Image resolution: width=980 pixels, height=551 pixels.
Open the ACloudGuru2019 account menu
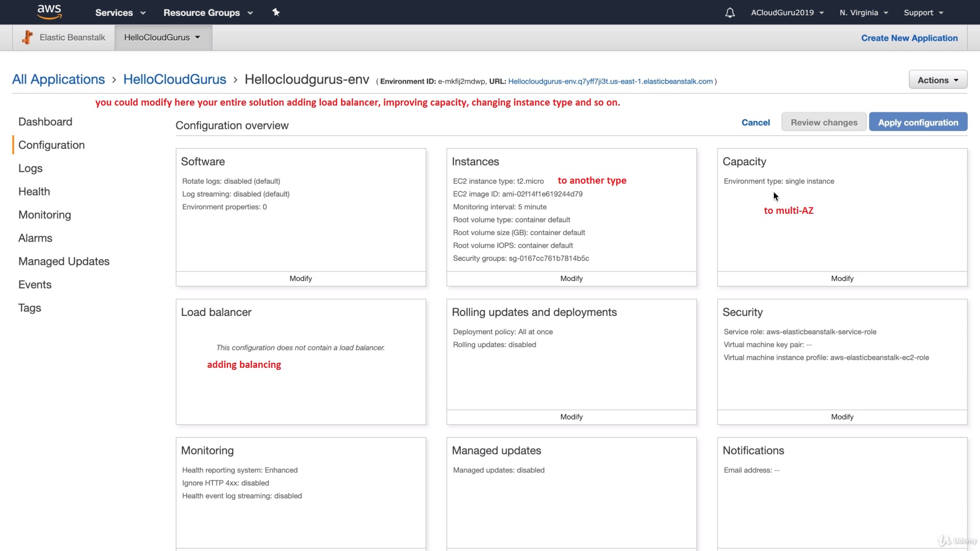787,13
